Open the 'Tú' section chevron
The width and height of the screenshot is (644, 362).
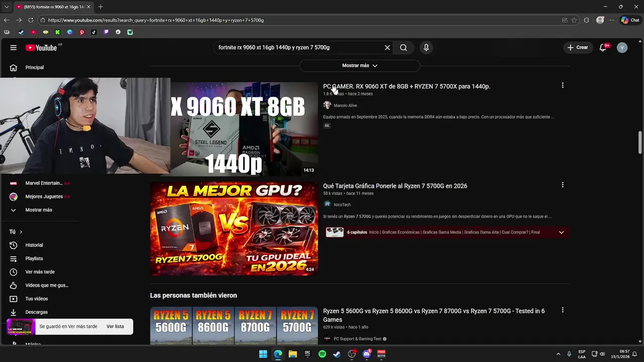[x=21, y=232]
